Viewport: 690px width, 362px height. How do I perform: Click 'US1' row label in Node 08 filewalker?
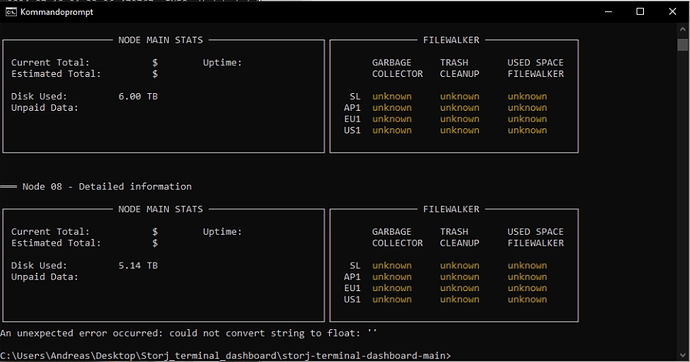tap(352, 300)
